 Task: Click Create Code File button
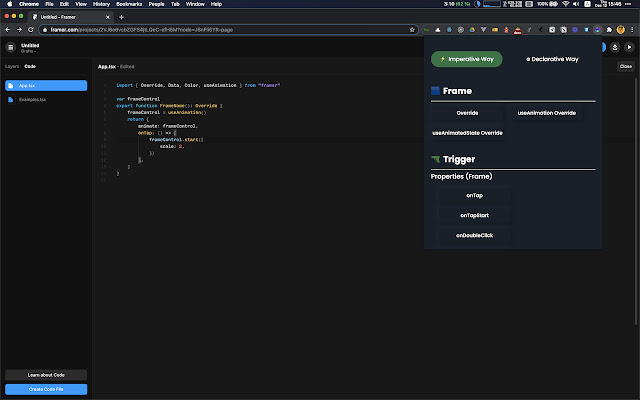[x=46, y=389]
